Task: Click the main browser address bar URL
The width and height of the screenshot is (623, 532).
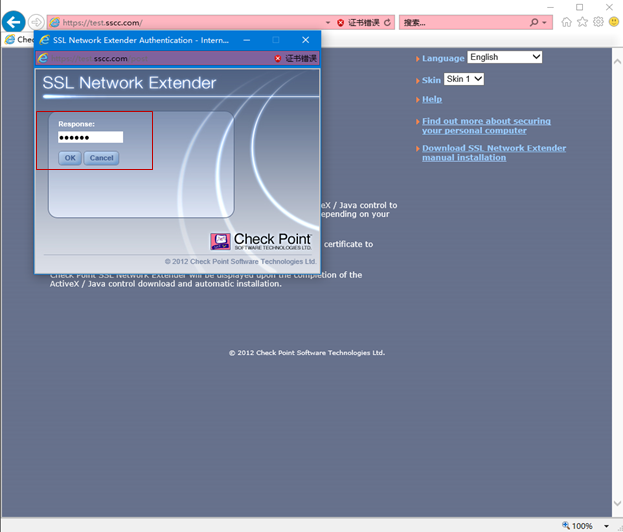Action: point(103,23)
